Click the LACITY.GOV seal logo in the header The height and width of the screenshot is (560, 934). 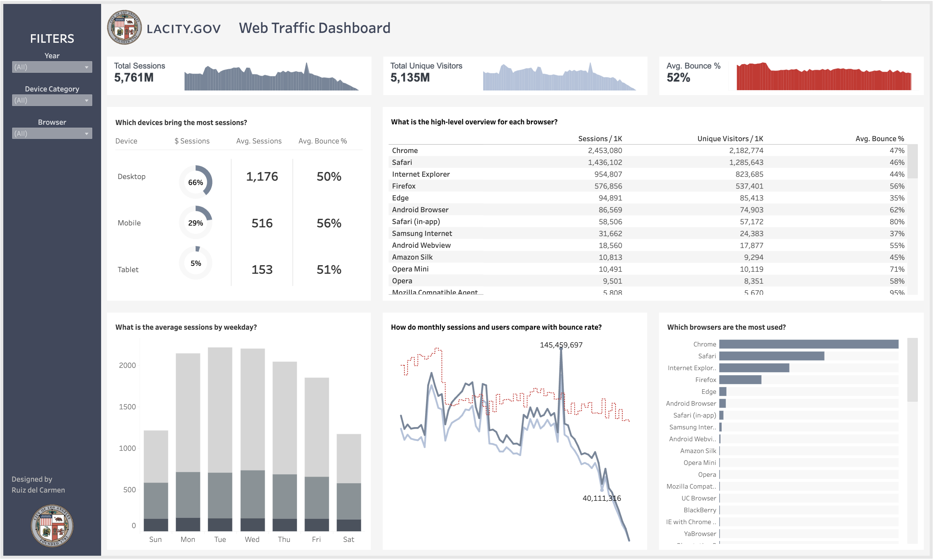click(x=126, y=28)
